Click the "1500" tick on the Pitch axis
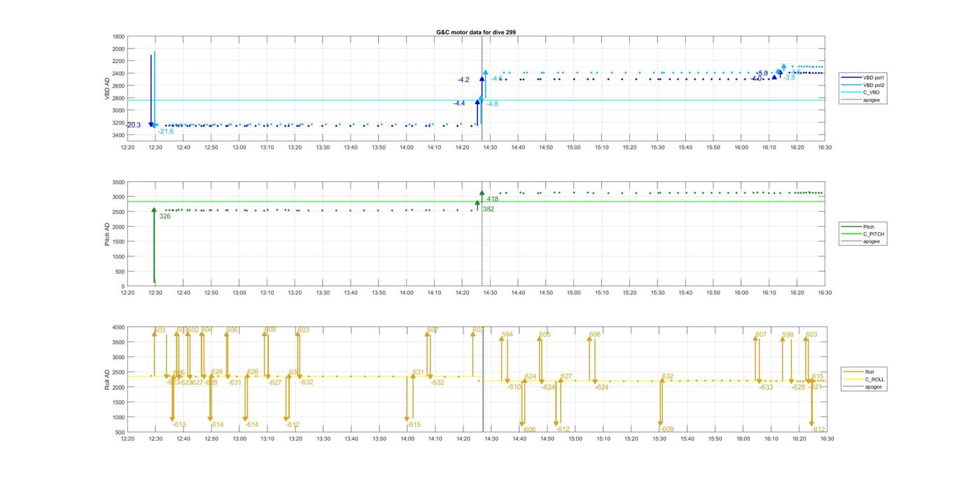 coord(119,242)
